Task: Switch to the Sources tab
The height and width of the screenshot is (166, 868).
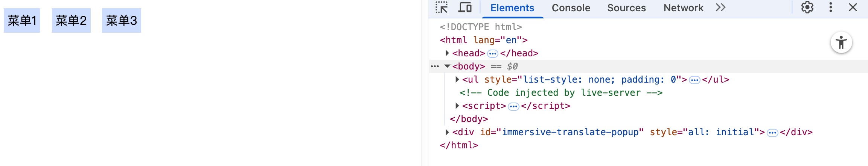Action: (626, 8)
